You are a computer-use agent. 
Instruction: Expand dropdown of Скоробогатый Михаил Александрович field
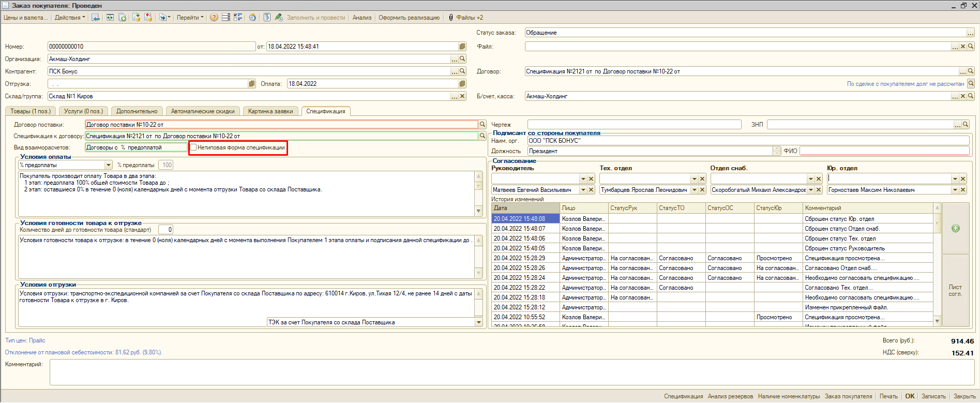[x=811, y=190]
